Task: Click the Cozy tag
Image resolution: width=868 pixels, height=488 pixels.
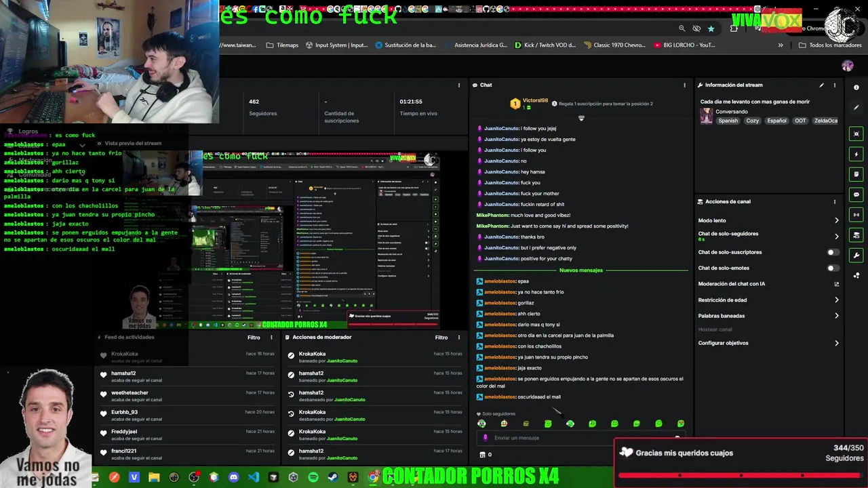Action: pyautogui.click(x=753, y=121)
